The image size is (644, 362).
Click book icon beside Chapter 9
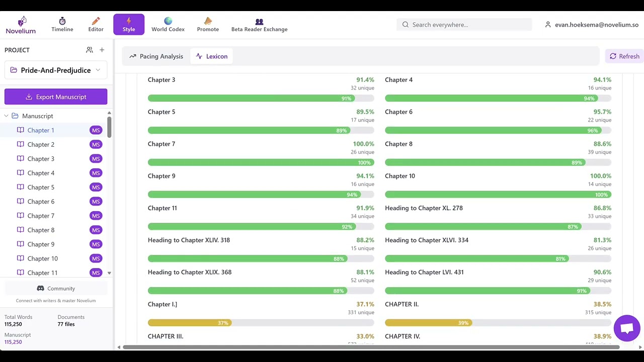20,244
